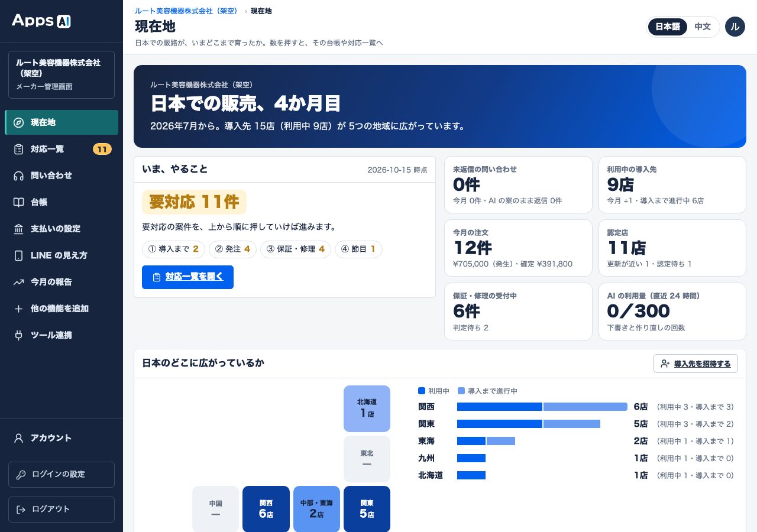The image size is (757, 532).
Task: Click the user avatar ル icon
Action: point(735,27)
